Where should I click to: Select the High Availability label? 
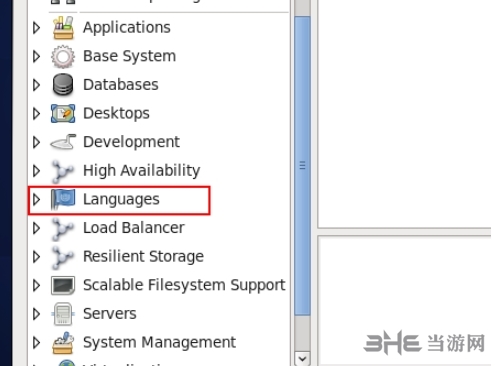(x=141, y=171)
